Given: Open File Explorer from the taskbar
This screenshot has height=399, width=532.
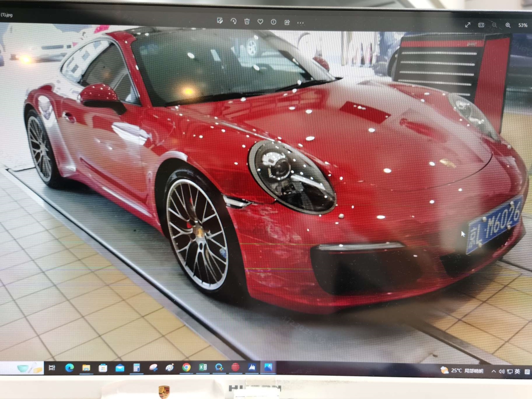Looking at the screenshot, I should tap(86, 368).
